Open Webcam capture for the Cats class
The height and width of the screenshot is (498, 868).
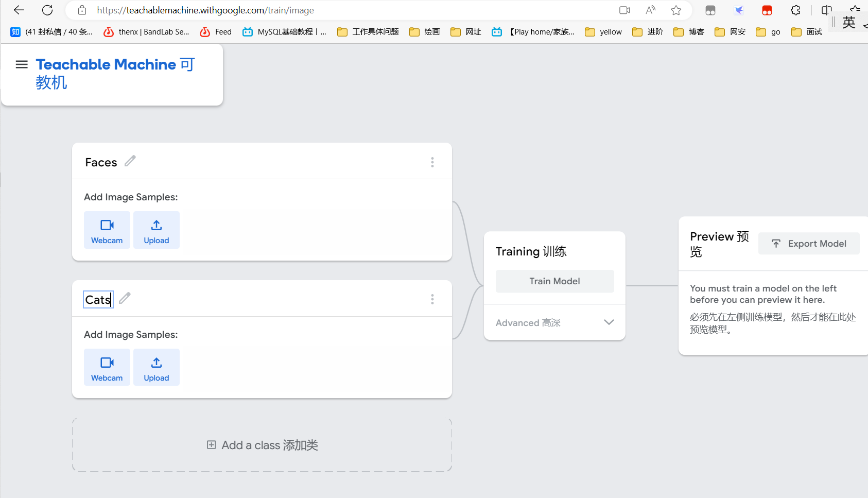pos(107,368)
